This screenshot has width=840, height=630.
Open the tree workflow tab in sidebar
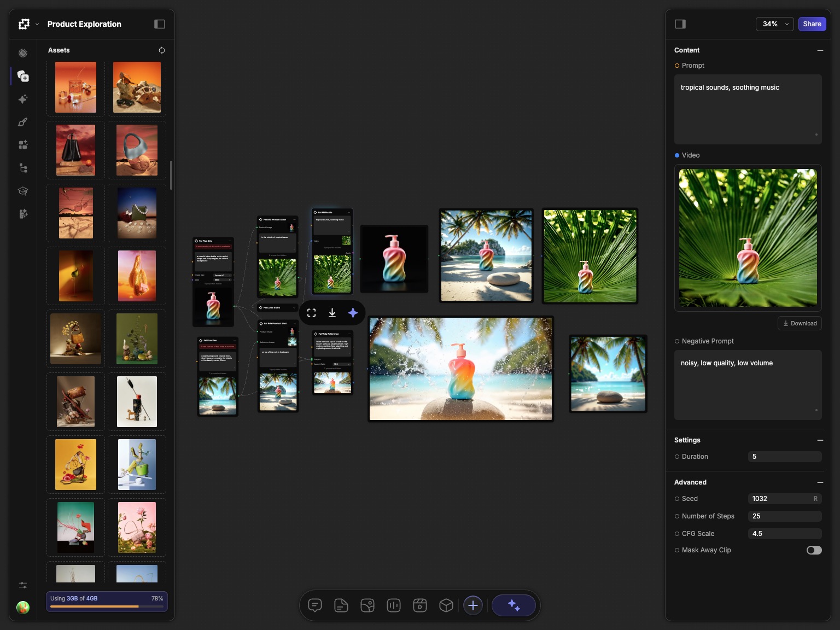tap(23, 168)
